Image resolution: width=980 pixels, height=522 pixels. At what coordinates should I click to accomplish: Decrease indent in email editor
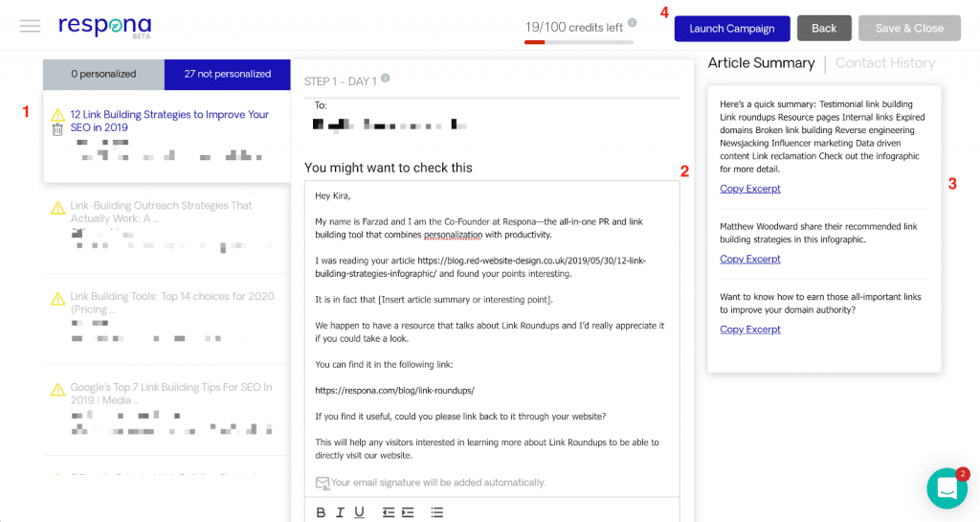[389, 512]
